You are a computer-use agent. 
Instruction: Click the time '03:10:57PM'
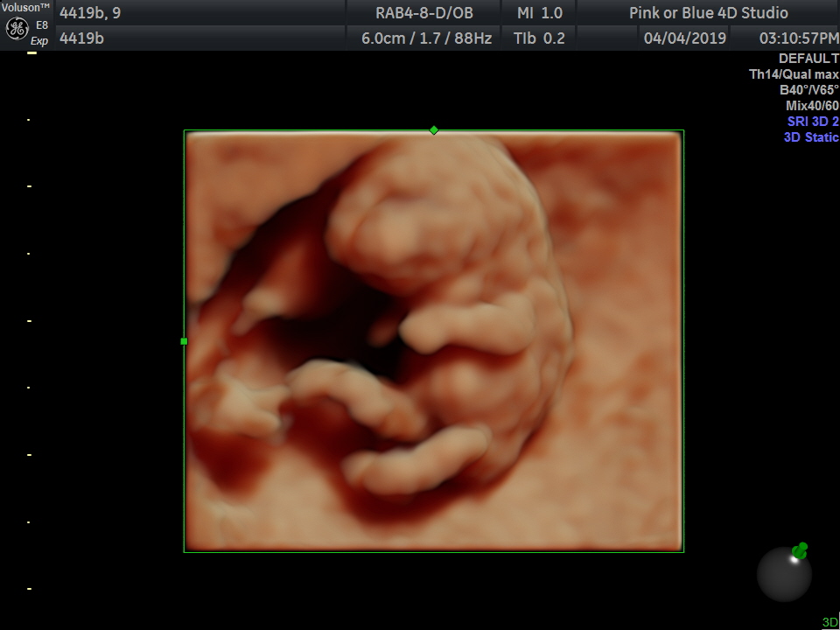tap(799, 38)
